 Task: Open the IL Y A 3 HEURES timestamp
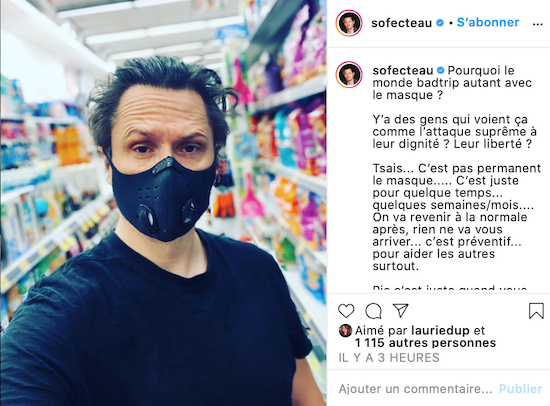(389, 358)
